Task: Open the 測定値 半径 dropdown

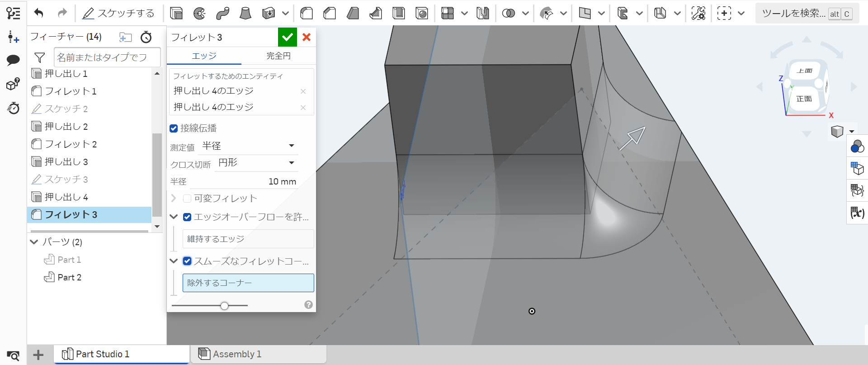Action: pyautogui.click(x=248, y=146)
